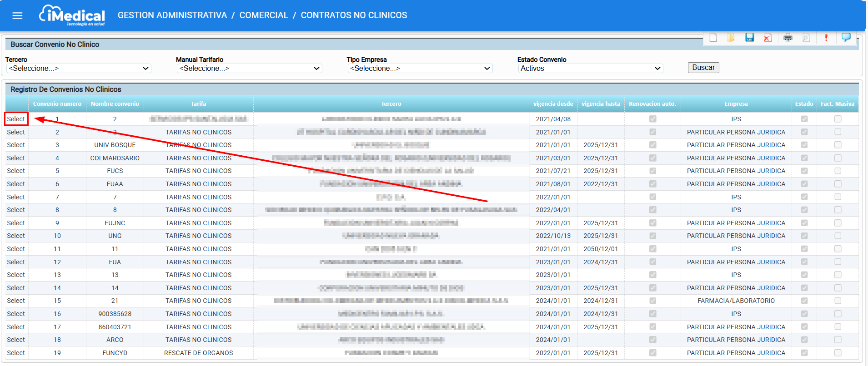Select the COLMAROSARIO convenio row
868x366 pixels.
tap(16, 158)
